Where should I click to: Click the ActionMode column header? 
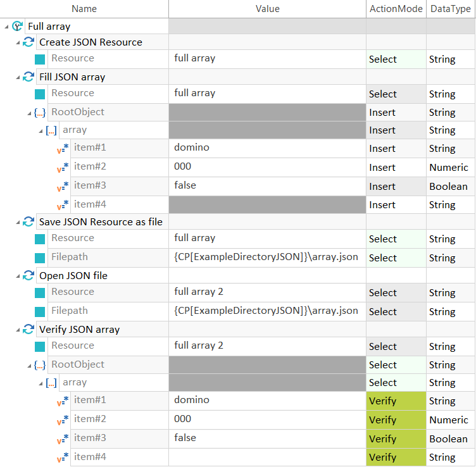[396, 9]
